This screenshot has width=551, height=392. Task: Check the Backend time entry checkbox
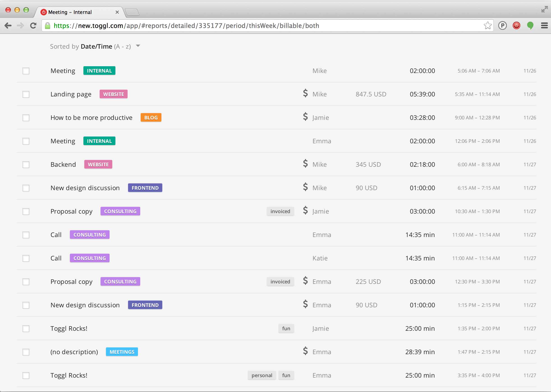(26, 164)
